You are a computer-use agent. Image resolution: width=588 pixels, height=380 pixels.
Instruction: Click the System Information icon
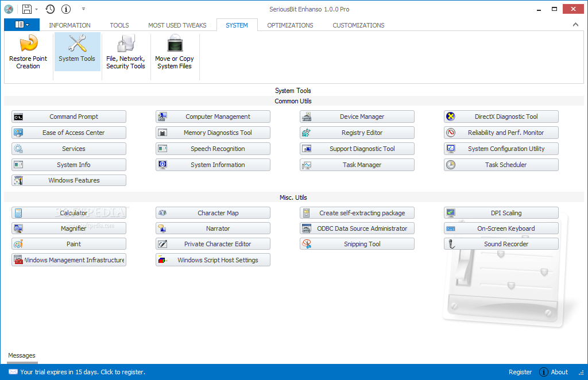(163, 165)
